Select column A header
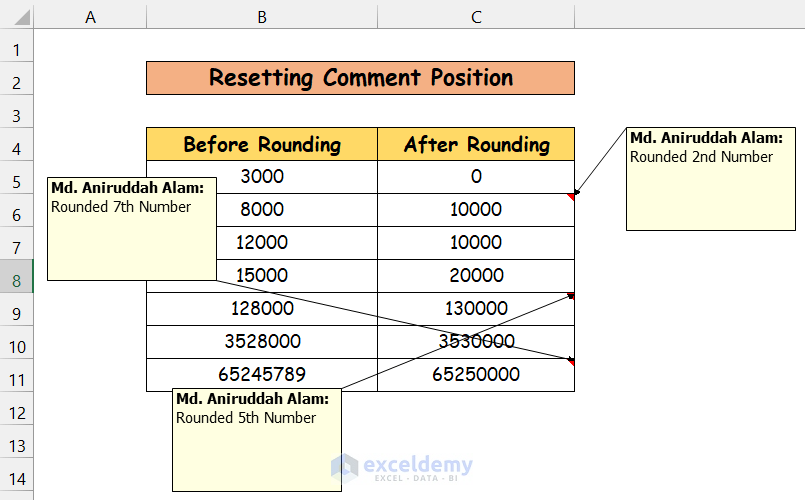Viewport: 805px width, 500px height. pyautogui.click(x=90, y=17)
